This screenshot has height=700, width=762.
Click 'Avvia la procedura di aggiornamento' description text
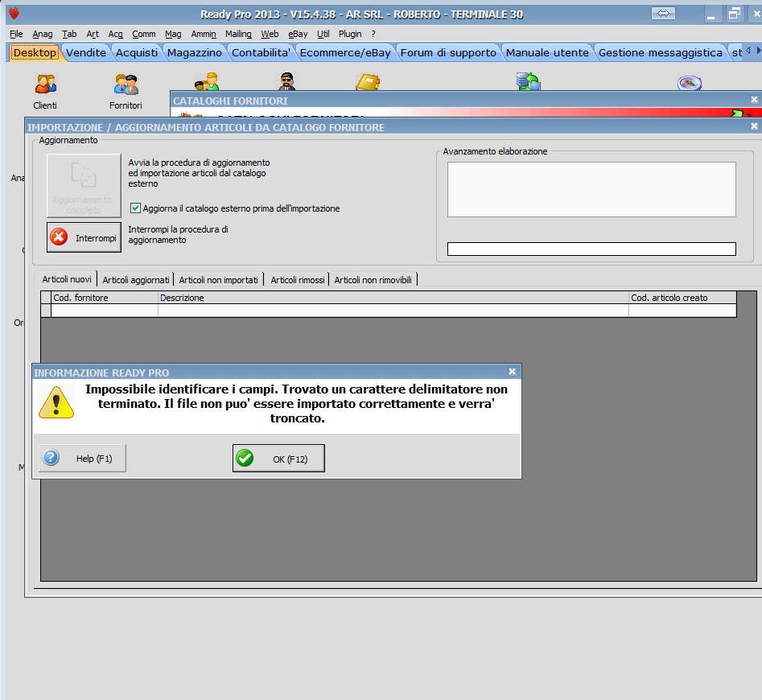point(199,173)
